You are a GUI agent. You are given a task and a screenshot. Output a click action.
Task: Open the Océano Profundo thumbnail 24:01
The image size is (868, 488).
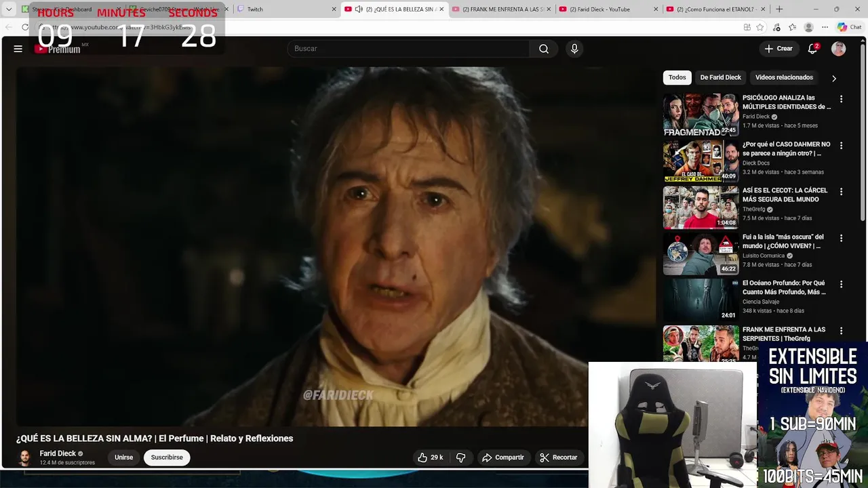701,300
